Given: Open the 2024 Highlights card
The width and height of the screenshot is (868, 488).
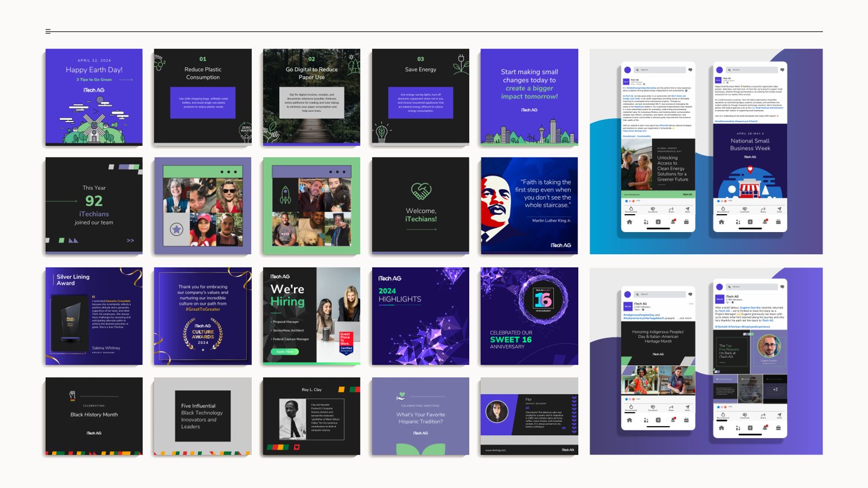Looking at the screenshot, I should tap(421, 316).
